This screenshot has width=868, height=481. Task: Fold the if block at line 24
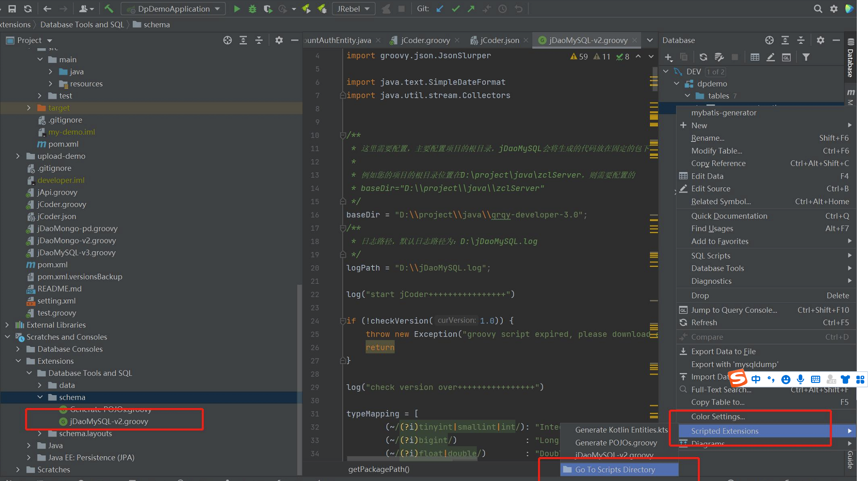[342, 321]
